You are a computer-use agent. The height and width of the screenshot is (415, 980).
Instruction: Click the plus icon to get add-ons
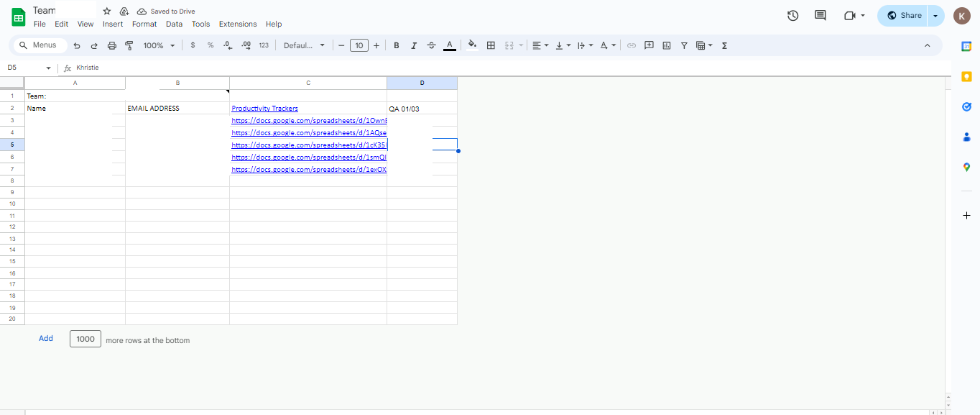pyautogui.click(x=967, y=216)
